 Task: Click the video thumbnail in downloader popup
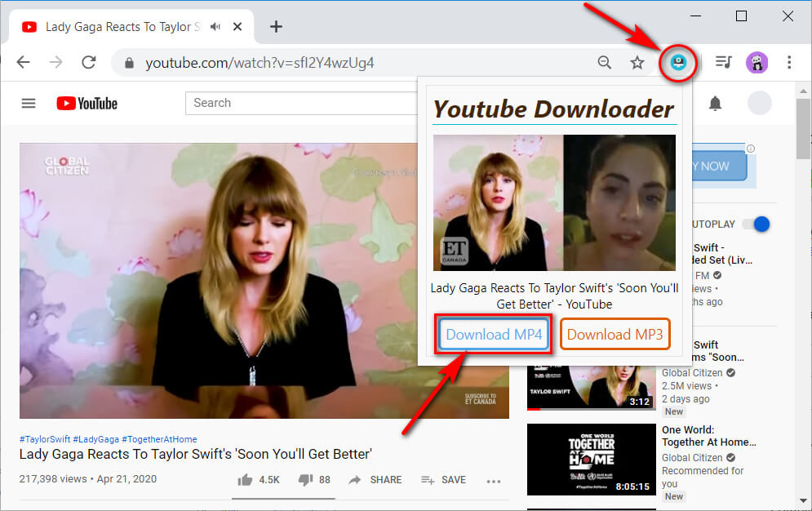tap(554, 202)
